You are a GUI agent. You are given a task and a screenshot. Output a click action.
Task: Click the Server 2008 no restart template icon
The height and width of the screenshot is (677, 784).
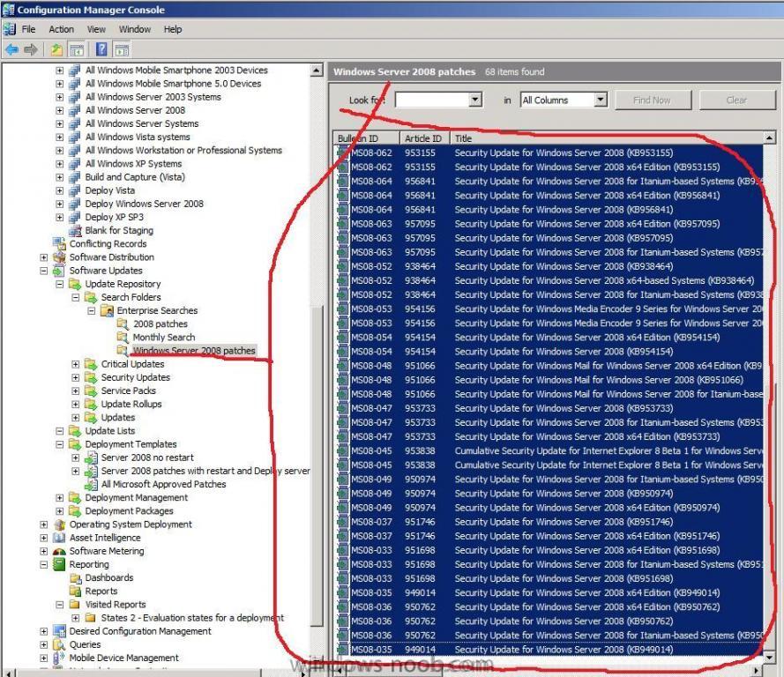(x=91, y=458)
